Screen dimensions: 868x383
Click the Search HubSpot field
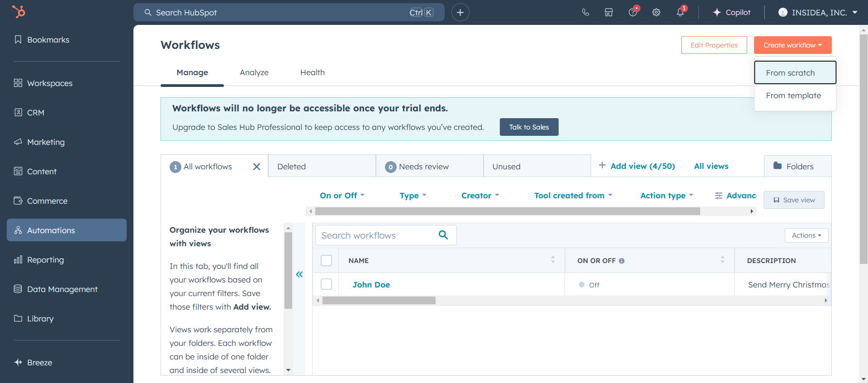point(289,12)
